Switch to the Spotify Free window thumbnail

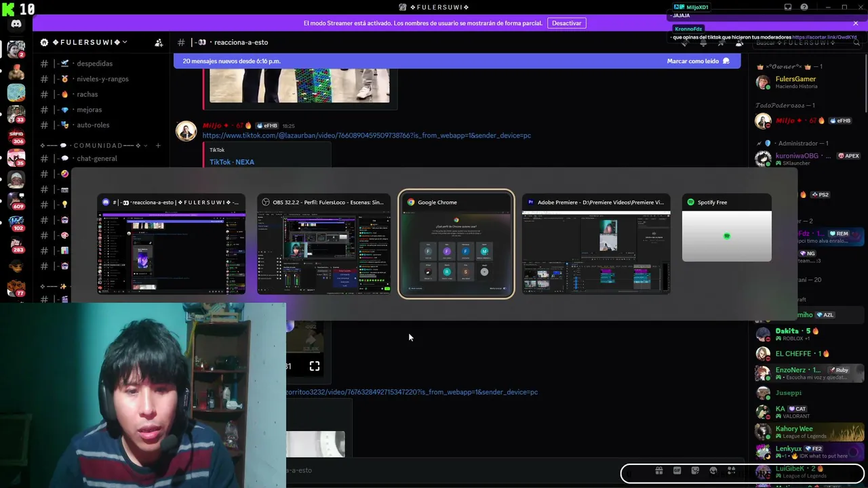726,228
